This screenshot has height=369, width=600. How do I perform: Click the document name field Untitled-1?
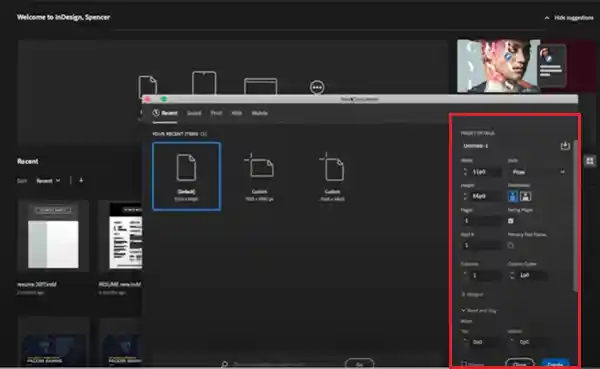click(x=509, y=146)
